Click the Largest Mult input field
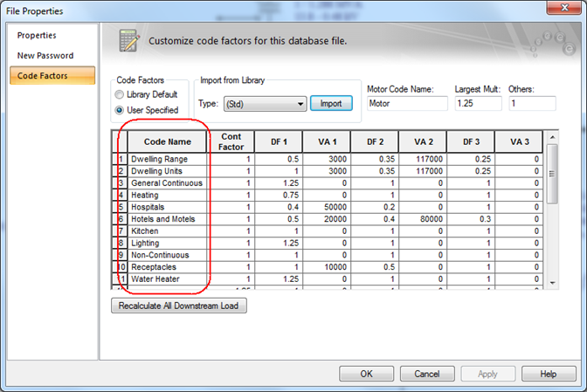The image size is (587, 392). [x=478, y=104]
